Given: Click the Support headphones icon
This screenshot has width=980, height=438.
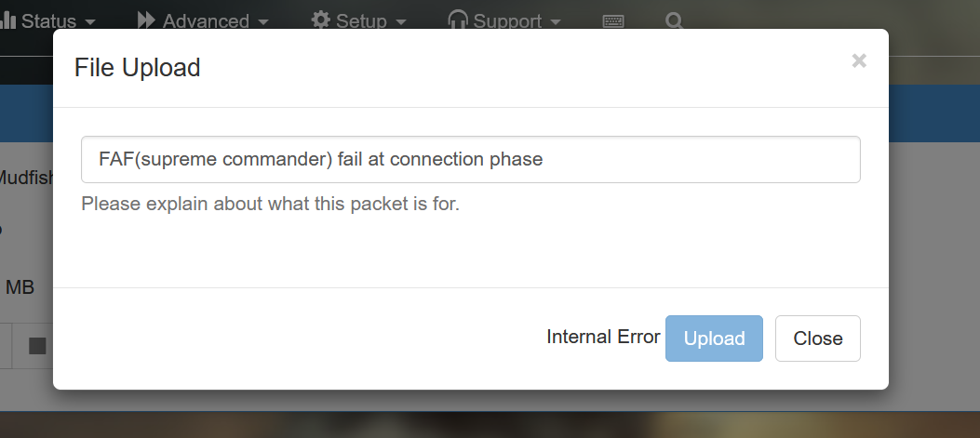Looking at the screenshot, I should (457, 20).
